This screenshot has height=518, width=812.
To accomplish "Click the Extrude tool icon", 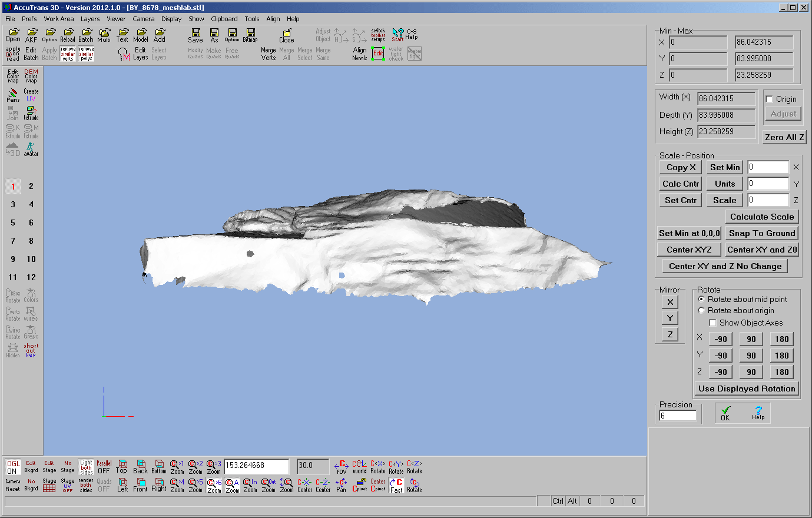I will (x=31, y=114).
